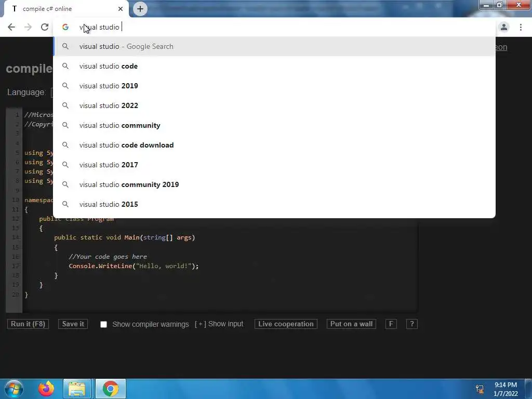Viewport: 532px width, 399px height.
Task: Click the Live cooperation button
Action: (286, 324)
